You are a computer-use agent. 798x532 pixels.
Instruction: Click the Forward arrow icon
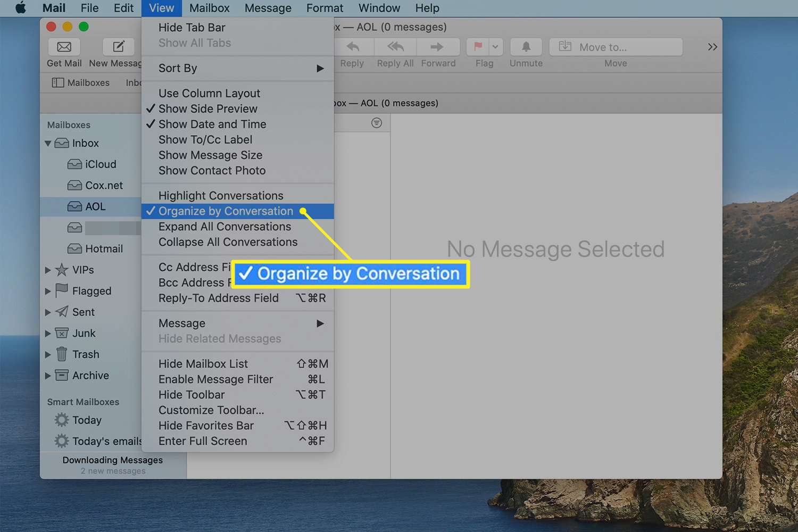coord(437,47)
